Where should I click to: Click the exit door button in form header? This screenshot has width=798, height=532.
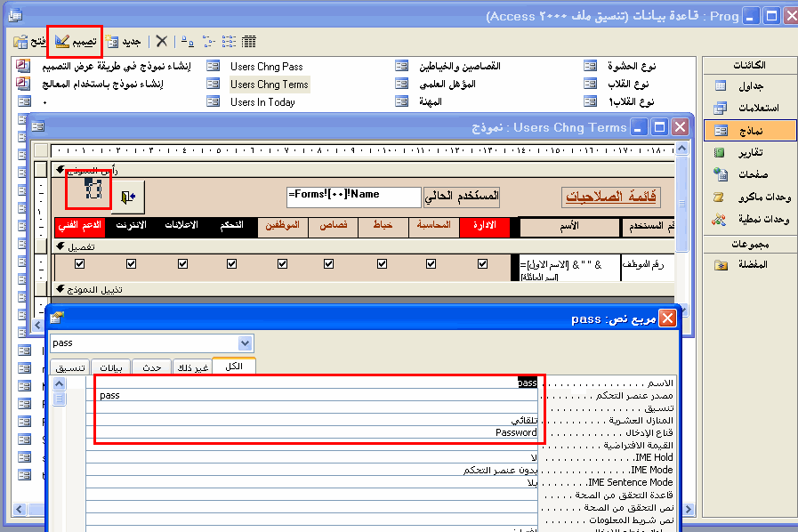(128, 197)
